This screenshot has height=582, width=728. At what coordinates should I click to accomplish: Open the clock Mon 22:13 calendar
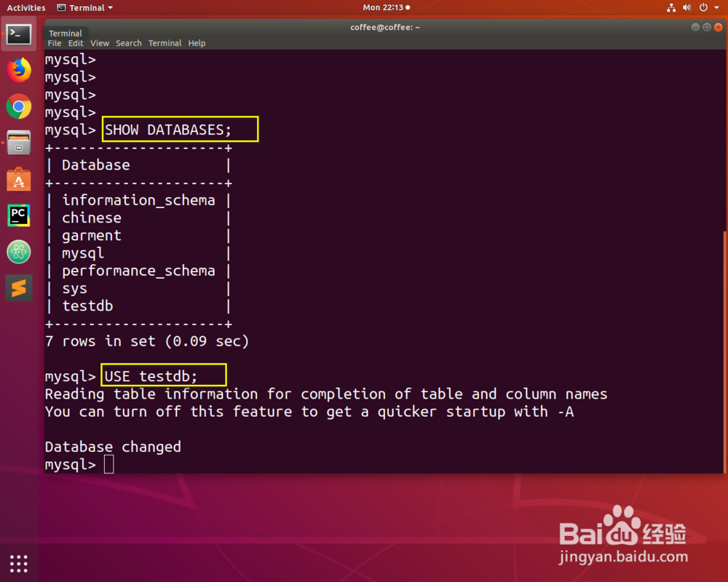tap(387, 7)
